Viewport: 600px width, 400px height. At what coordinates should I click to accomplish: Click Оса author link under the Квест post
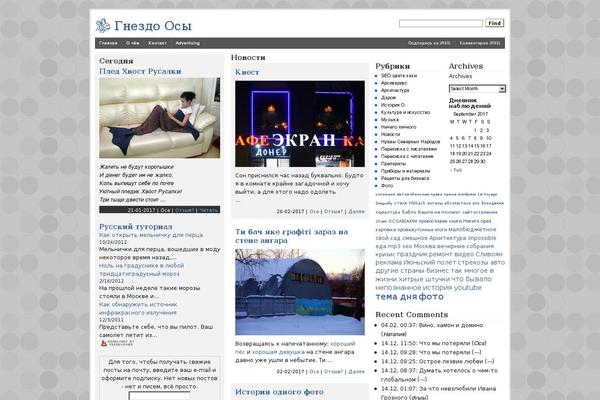click(x=314, y=211)
